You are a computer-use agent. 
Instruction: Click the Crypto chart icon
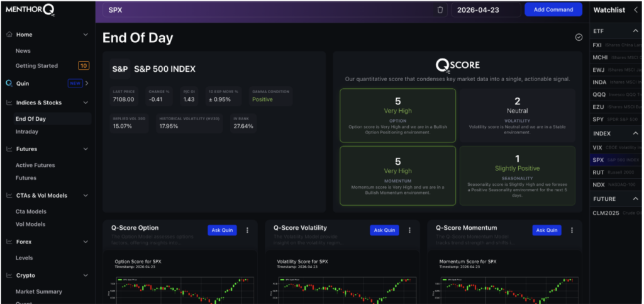click(9, 276)
